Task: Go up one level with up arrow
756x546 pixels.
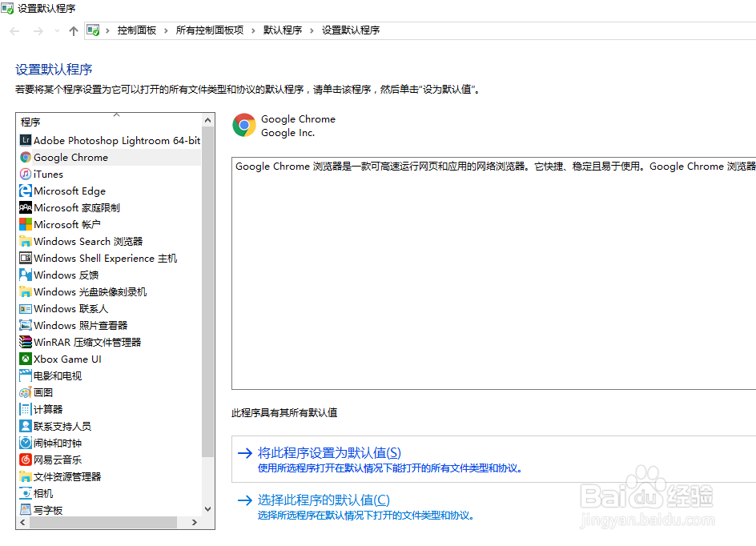Action: pyautogui.click(x=74, y=31)
